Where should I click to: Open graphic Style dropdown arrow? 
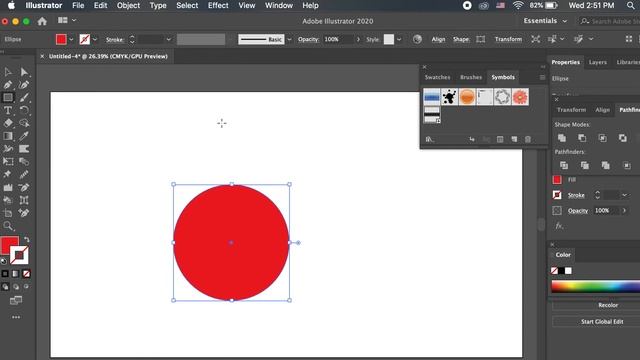tap(399, 40)
